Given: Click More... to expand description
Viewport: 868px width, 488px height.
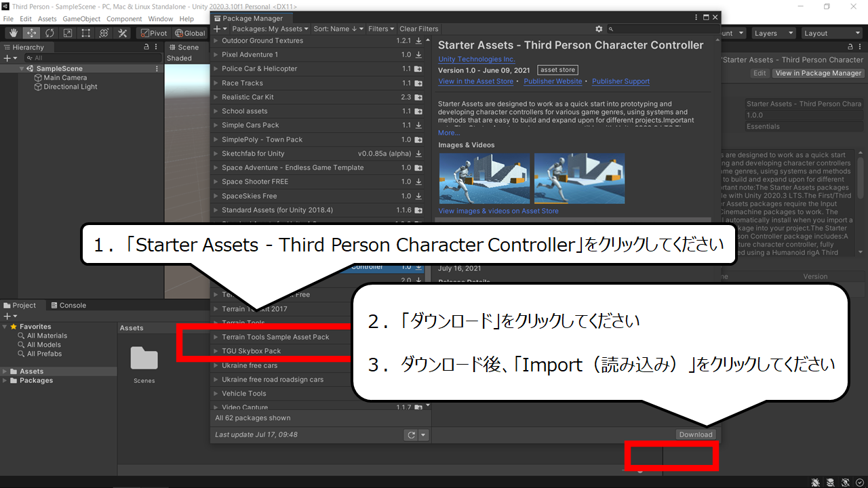Looking at the screenshot, I should coord(449,133).
